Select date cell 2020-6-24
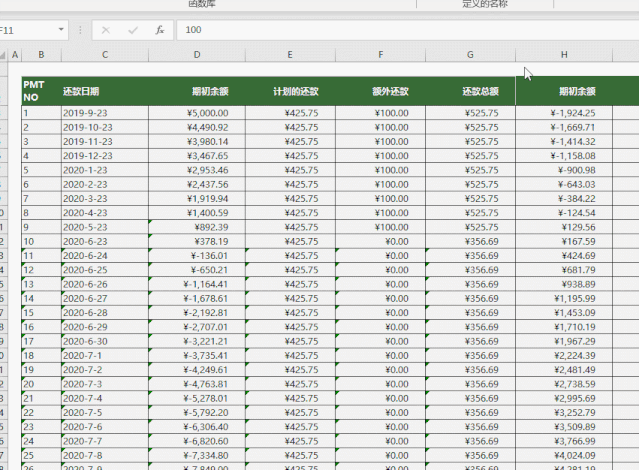639x470 pixels. click(x=105, y=256)
